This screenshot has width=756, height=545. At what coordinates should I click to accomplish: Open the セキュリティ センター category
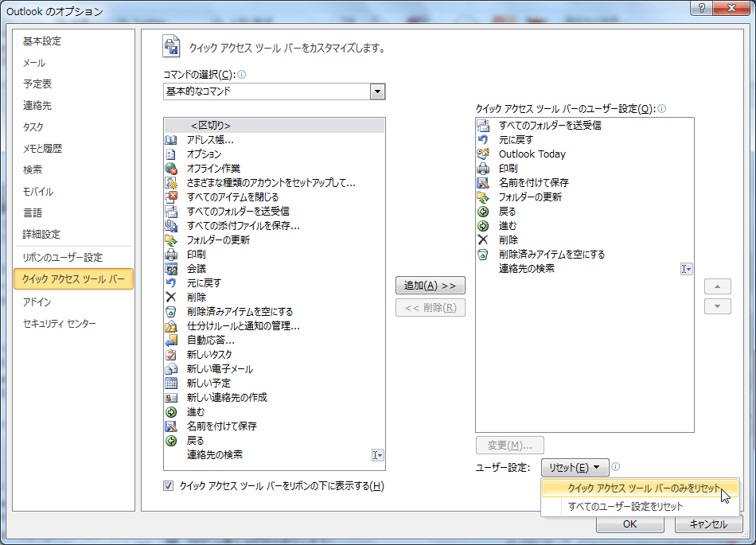click(x=73, y=323)
